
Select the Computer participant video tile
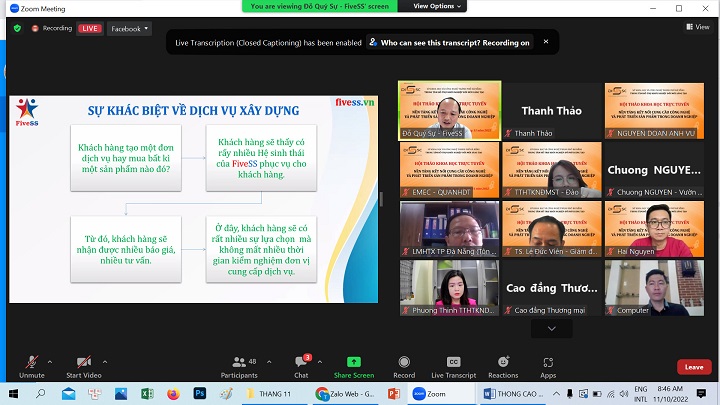tap(654, 288)
